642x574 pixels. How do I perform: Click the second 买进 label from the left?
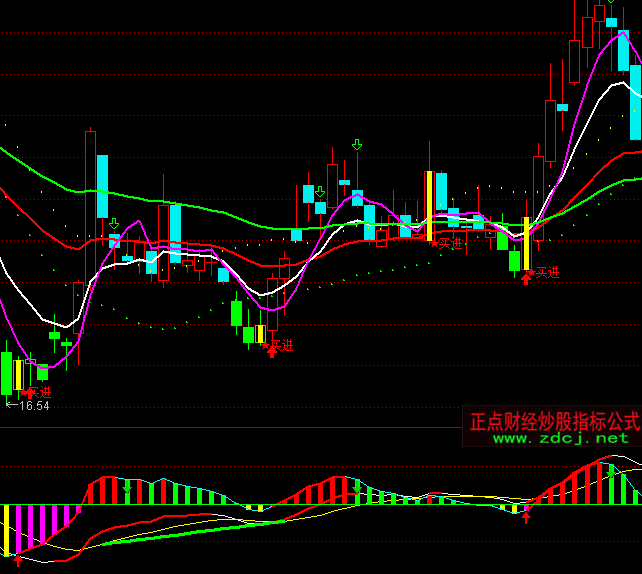point(282,346)
